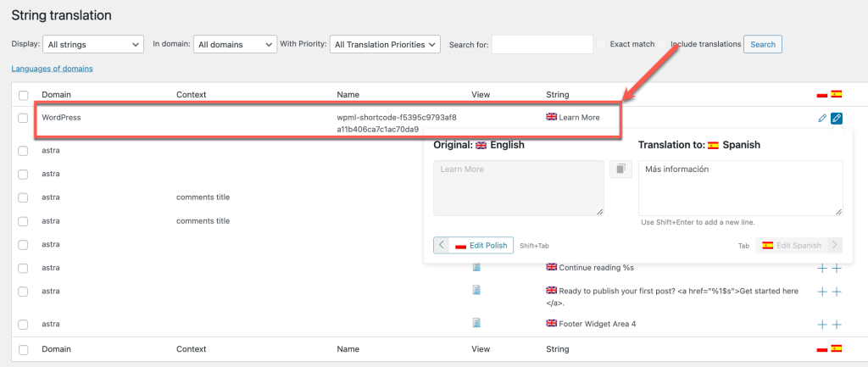Open view page icon for Continue reading string

tap(476, 267)
